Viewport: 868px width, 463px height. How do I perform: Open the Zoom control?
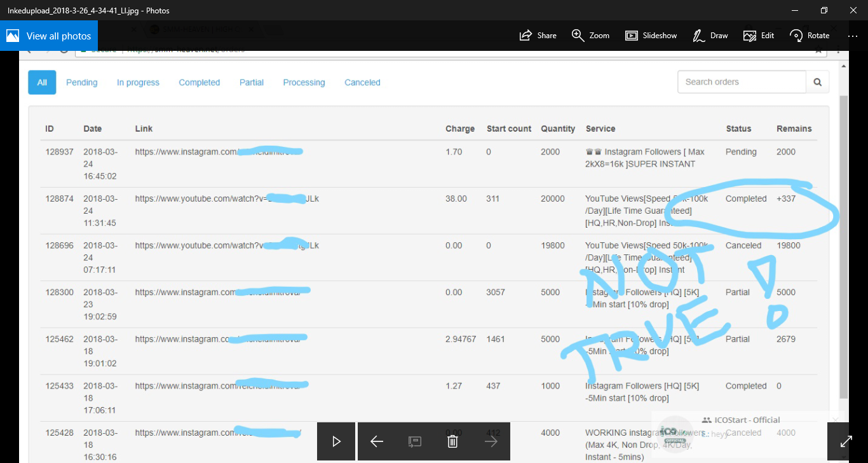pos(590,36)
